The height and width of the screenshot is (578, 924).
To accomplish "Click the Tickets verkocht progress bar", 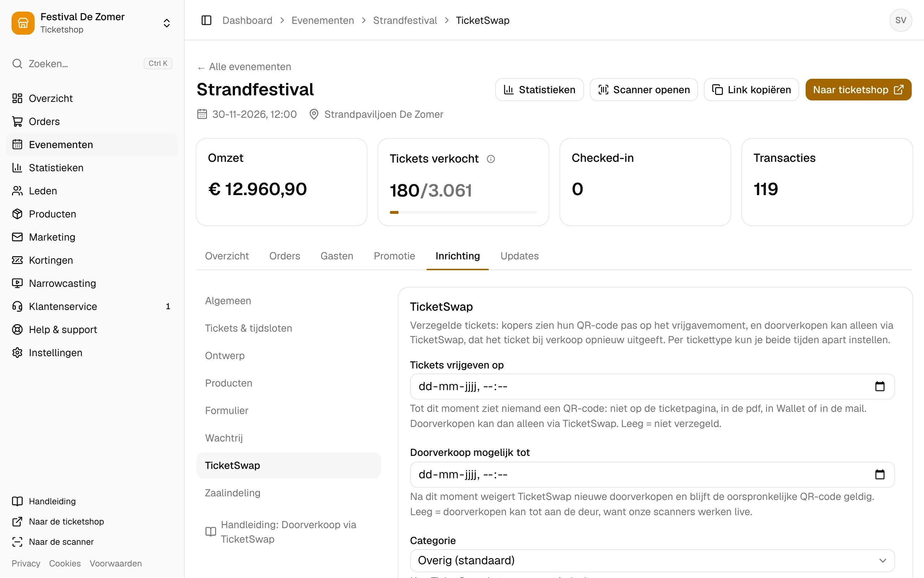I will [x=463, y=212].
